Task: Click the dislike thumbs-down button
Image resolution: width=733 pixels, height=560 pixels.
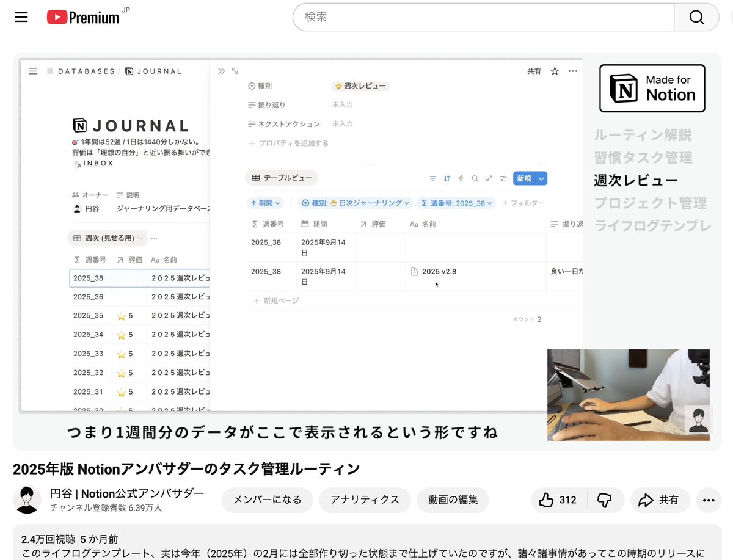Action: pyautogui.click(x=605, y=500)
